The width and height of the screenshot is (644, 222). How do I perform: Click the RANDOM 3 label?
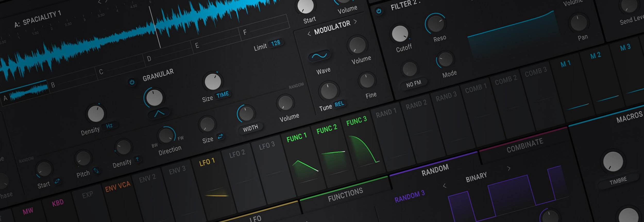(410, 197)
